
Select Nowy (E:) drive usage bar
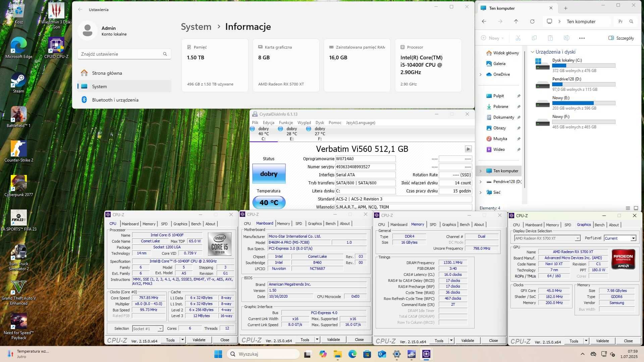coord(584,103)
